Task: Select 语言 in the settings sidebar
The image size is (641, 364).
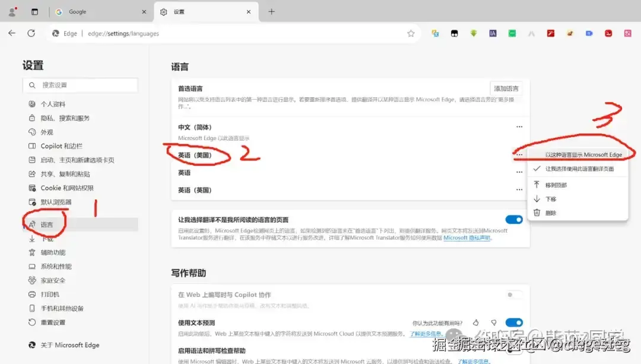Action: coord(81,224)
